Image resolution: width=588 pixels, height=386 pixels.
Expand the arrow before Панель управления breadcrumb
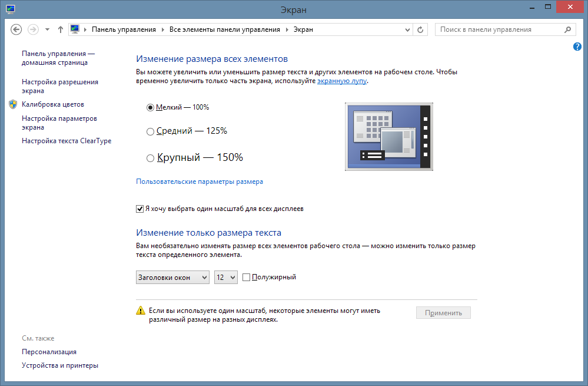[x=85, y=29]
